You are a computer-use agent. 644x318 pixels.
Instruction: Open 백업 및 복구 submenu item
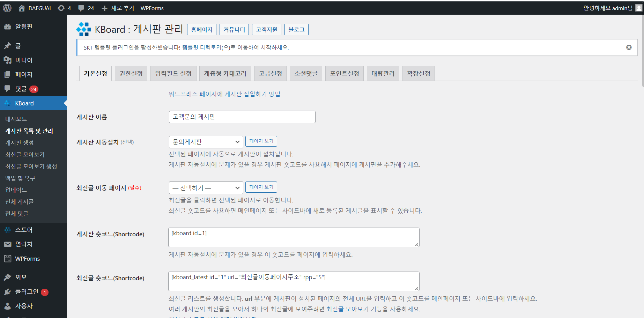(20, 178)
